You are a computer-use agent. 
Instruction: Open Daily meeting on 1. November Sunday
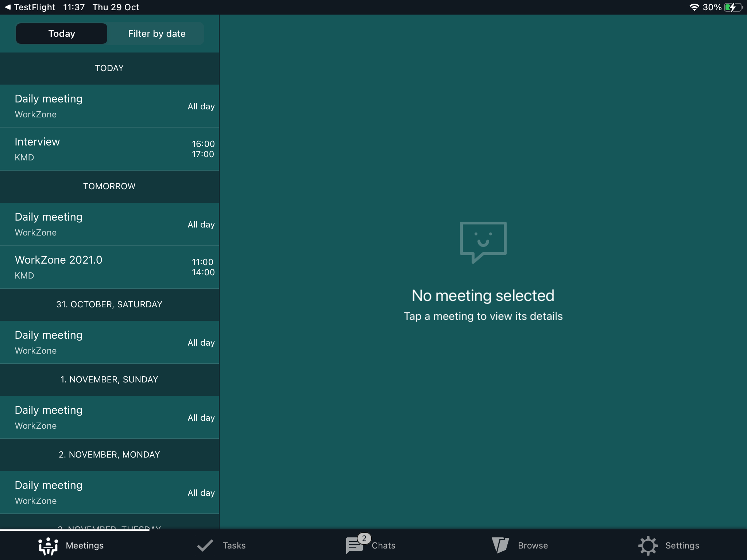[109, 417]
